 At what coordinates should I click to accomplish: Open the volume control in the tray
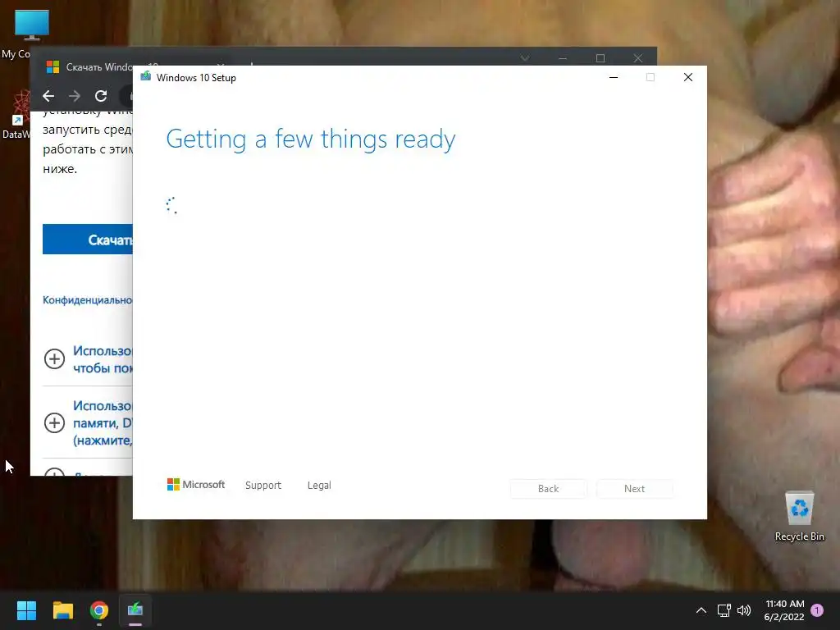tap(744, 610)
